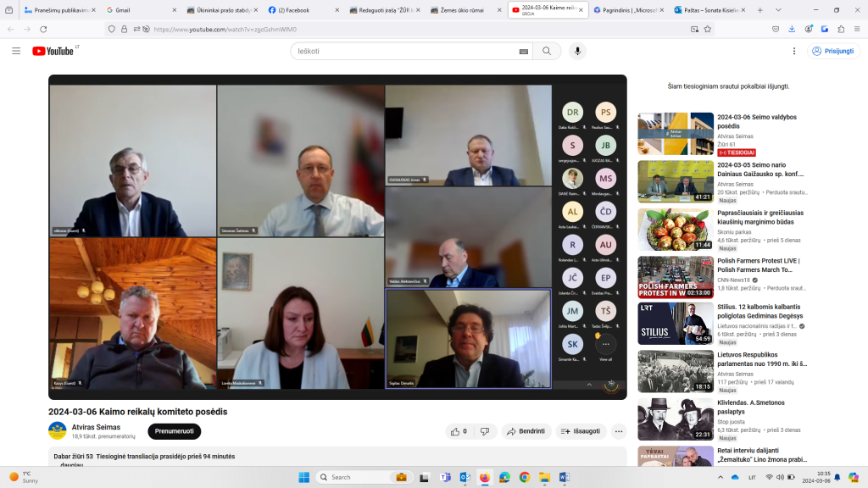The height and width of the screenshot is (488, 868).
Task: Open weather widget showing Sunny
Action: (x=24, y=477)
